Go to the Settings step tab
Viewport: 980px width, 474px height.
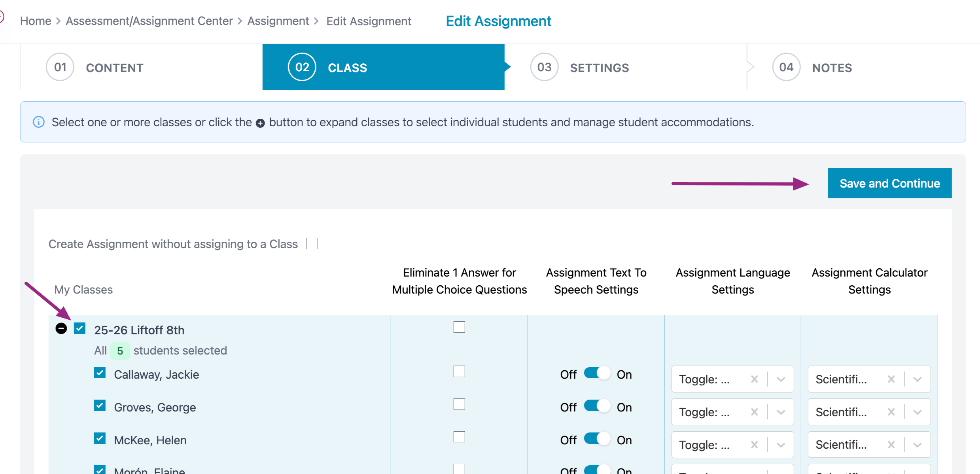599,68
